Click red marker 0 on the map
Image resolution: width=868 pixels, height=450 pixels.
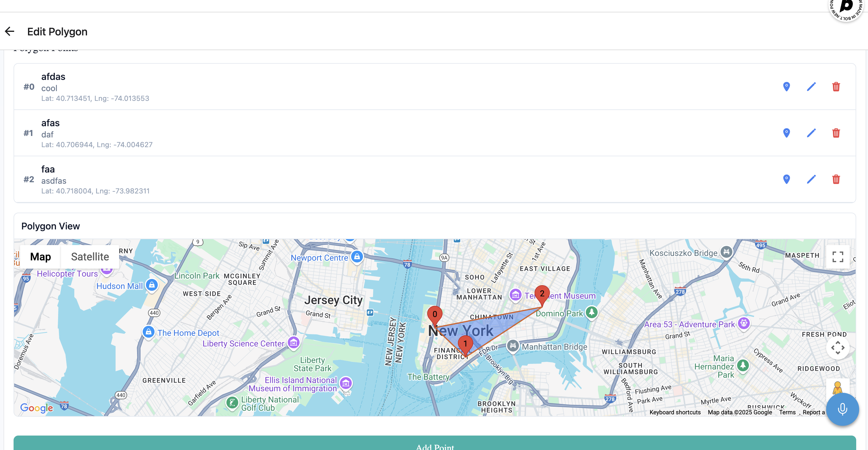coord(435,314)
